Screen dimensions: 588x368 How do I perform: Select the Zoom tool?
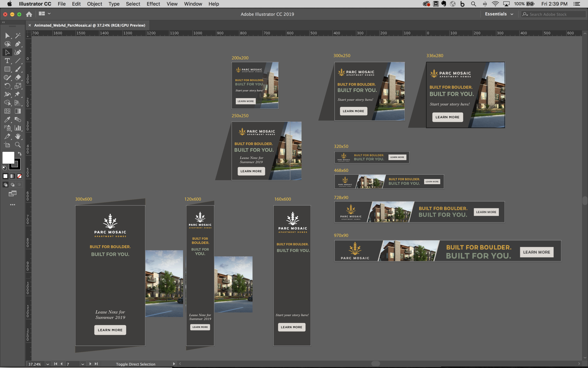point(18,145)
